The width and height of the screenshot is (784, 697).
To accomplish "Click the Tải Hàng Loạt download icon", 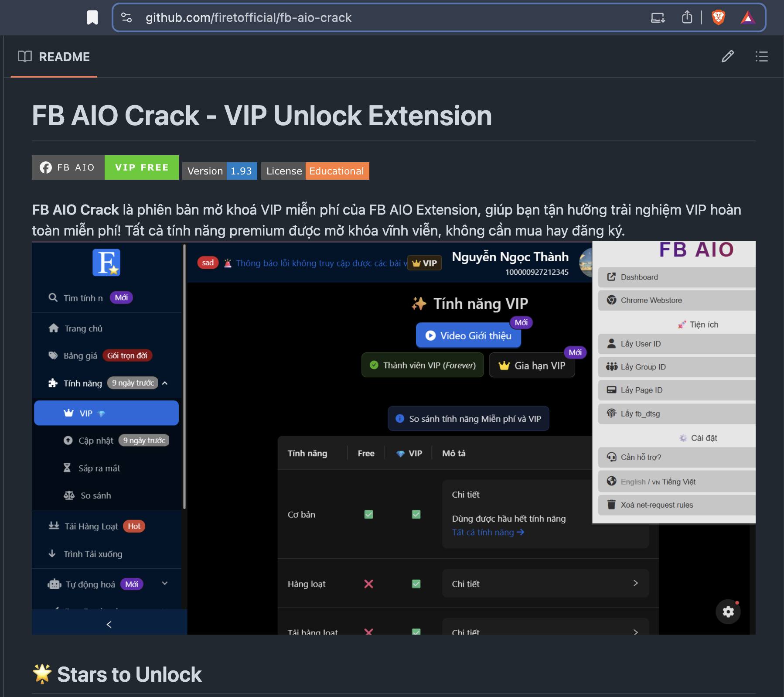I will (54, 526).
